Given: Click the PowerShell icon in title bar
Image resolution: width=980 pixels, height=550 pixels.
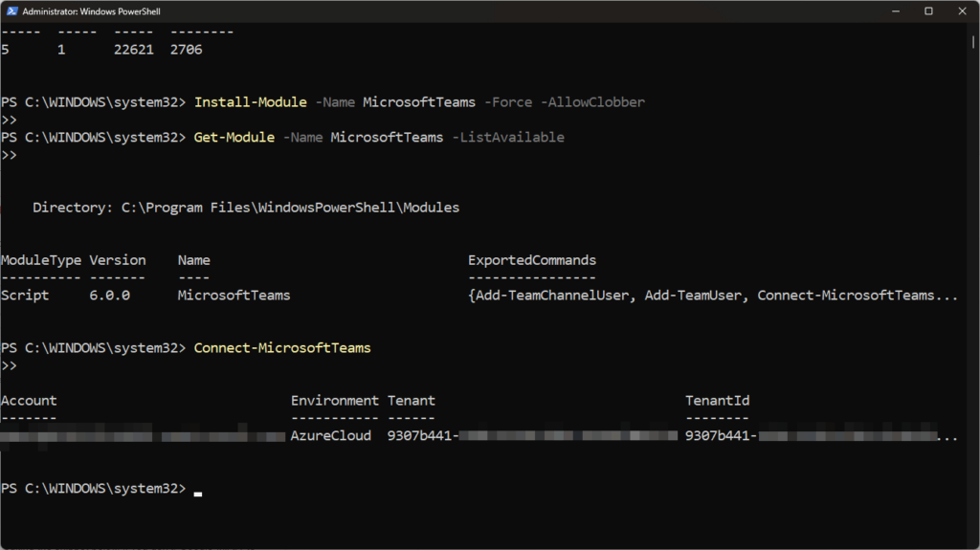Looking at the screenshot, I should [x=11, y=11].
